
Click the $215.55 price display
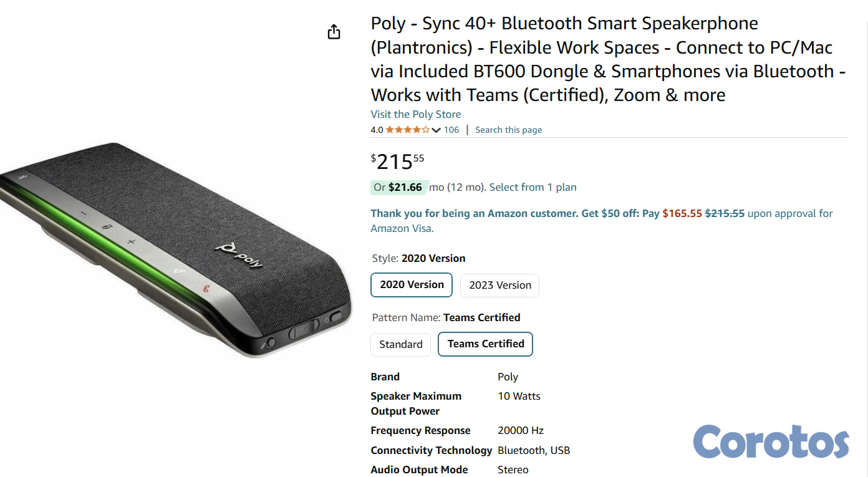(397, 161)
